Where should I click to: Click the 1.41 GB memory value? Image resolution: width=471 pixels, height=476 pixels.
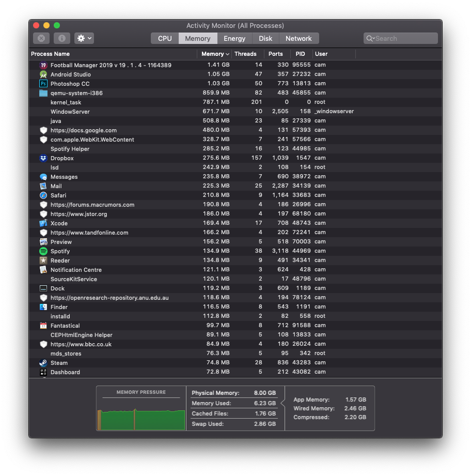coord(218,65)
